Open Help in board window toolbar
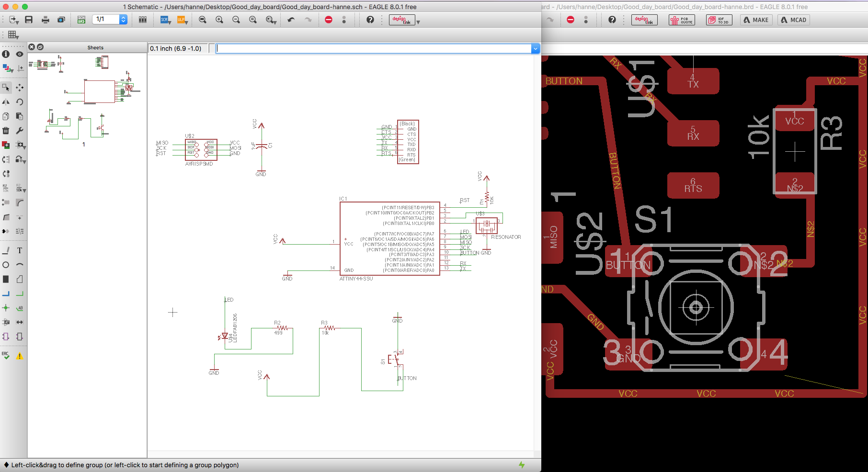Screen dimensions: 868x472 pyautogui.click(x=612, y=20)
